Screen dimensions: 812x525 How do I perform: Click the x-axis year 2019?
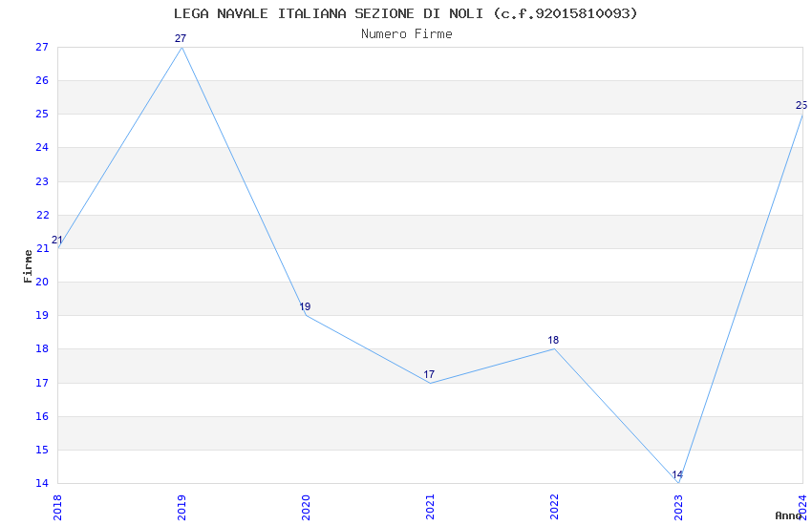click(182, 507)
